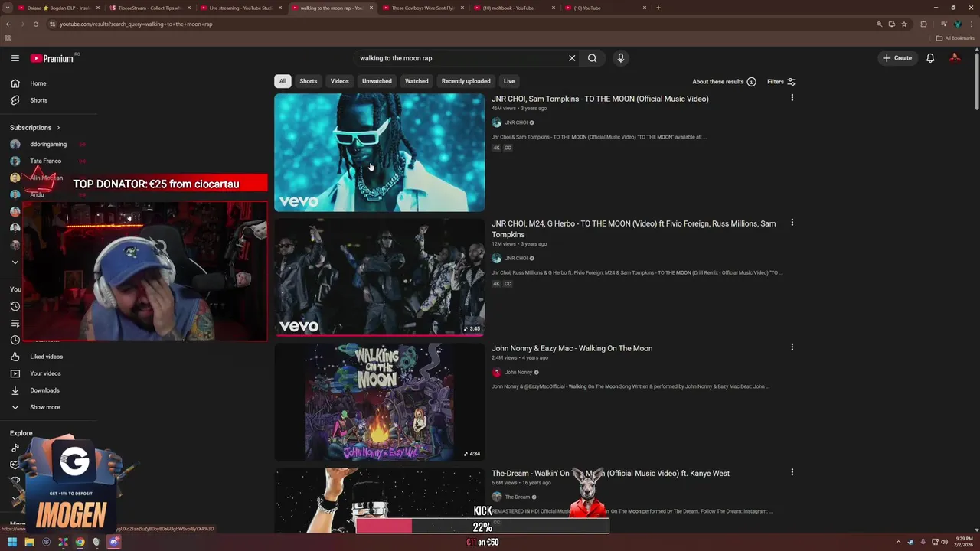Visit John Nonny channel link
980x551 pixels.
[x=518, y=373]
